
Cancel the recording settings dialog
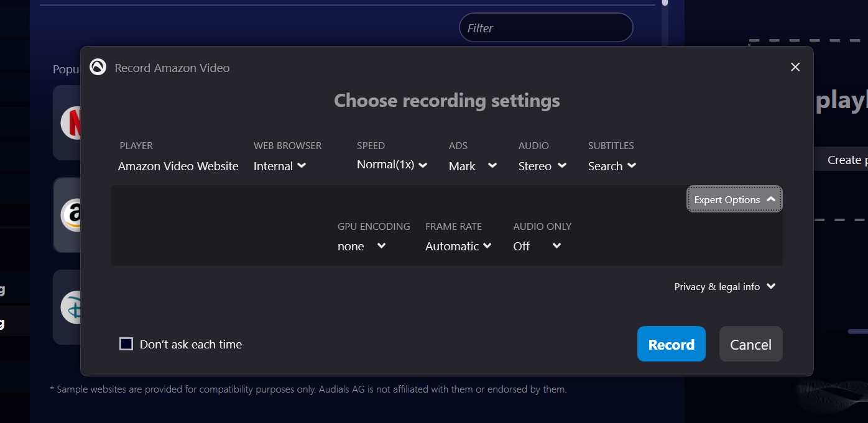coord(750,344)
